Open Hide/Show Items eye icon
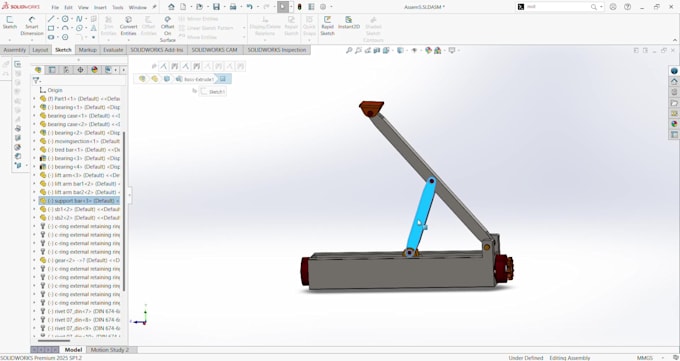Viewport: 680px width, 361px height. (x=414, y=50)
